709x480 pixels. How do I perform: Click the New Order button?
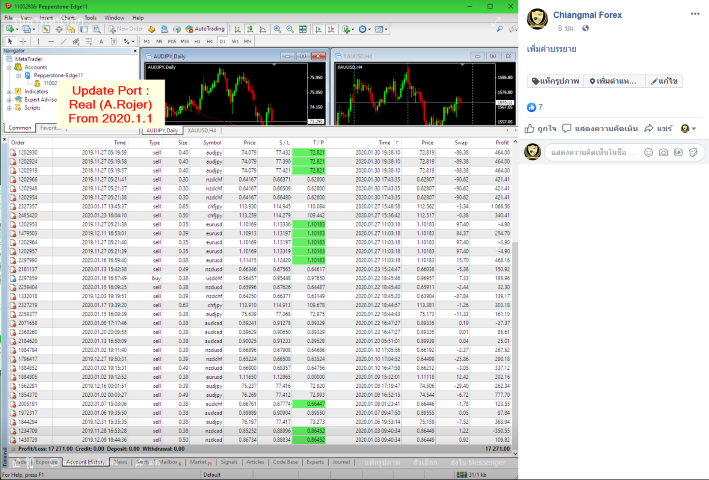click(x=126, y=29)
